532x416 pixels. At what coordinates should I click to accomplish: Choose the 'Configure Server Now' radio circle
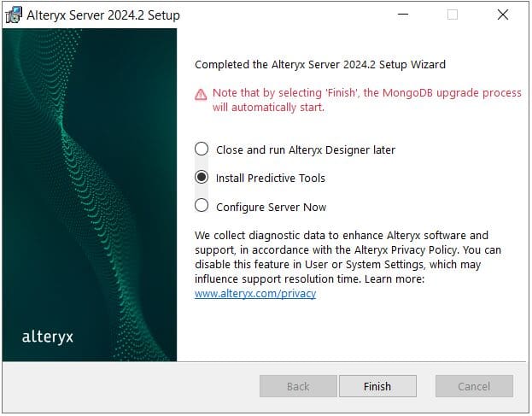(202, 206)
